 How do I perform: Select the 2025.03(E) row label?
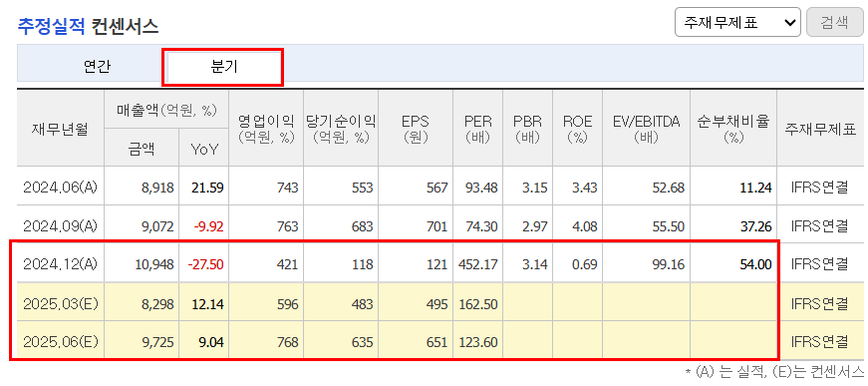(x=61, y=303)
